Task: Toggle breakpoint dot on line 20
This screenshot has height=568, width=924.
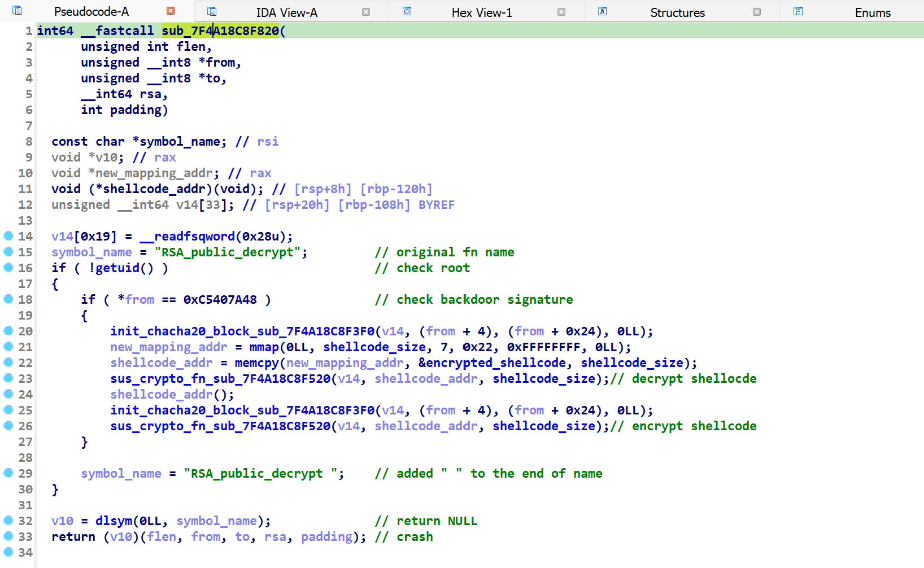Action: [8, 330]
